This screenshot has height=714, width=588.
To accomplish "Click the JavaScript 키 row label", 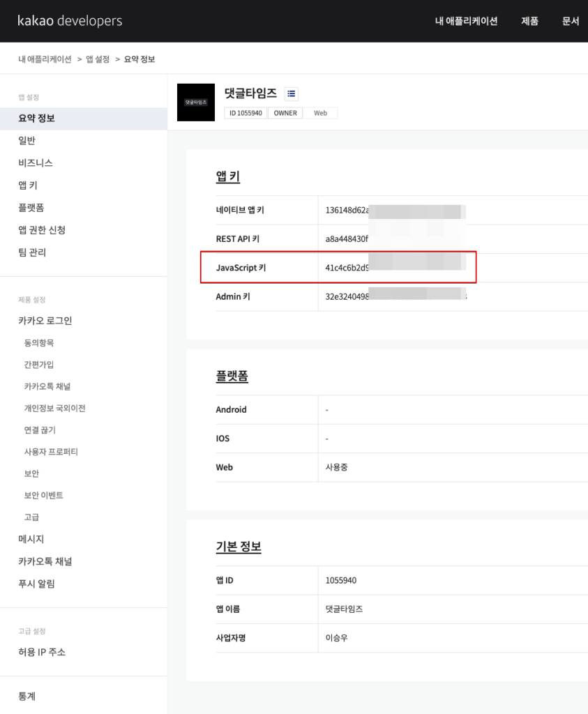I will (241, 268).
